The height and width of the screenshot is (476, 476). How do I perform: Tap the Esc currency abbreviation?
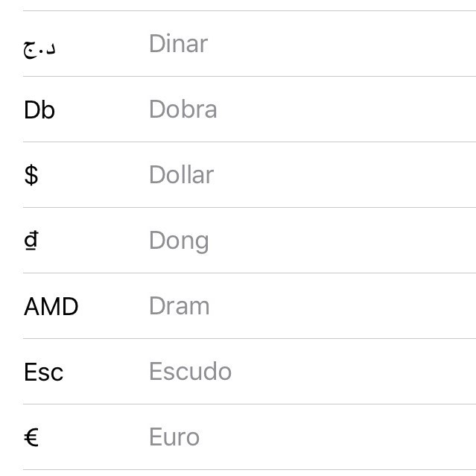43,372
